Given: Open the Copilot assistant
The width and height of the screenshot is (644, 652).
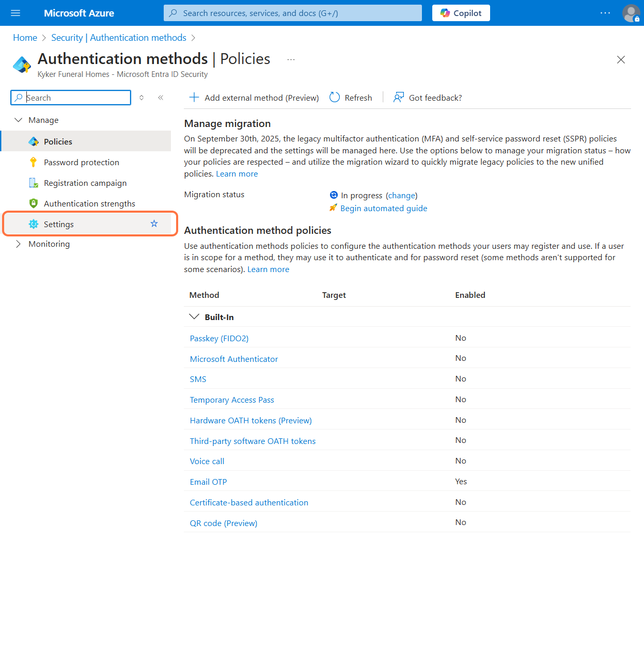Looking at the screenshot, I should (461, 13).
